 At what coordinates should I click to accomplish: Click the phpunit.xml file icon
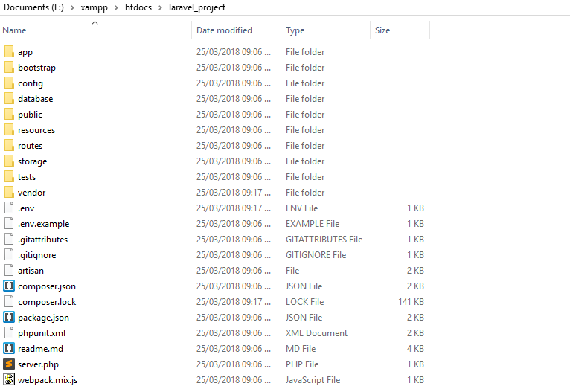[9, 332]
